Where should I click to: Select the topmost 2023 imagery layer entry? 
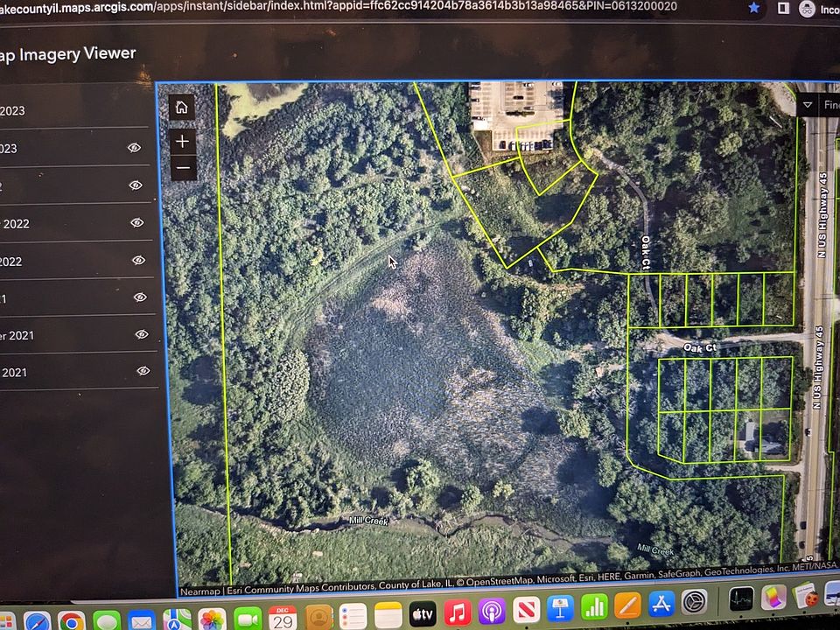[75, 110]
